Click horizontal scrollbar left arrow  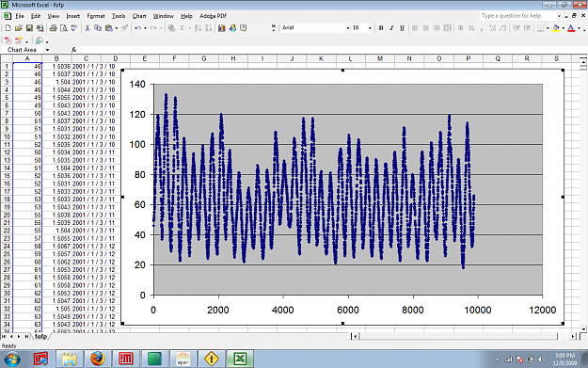355,337
